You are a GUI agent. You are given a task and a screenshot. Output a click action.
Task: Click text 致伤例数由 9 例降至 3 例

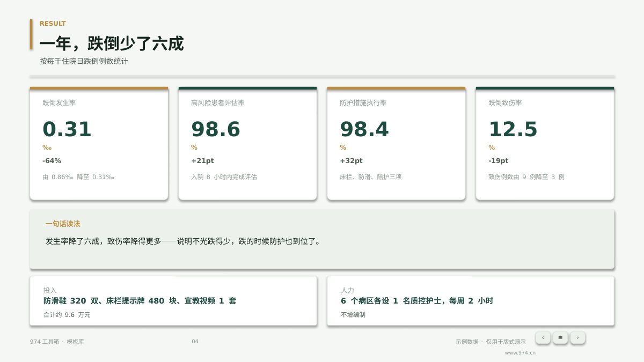tap(526, 177)
